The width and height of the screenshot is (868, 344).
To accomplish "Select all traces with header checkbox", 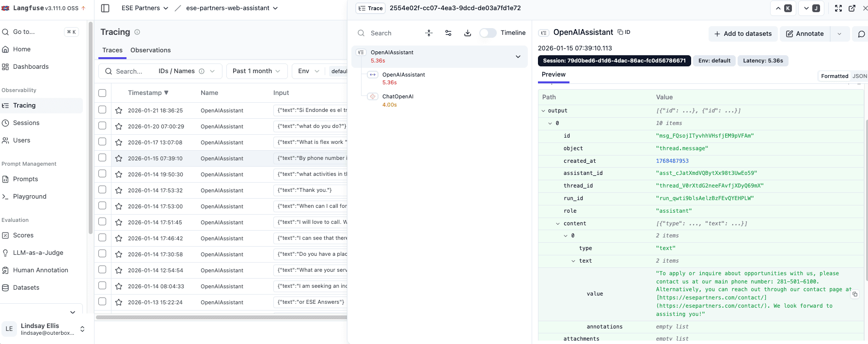I will pos(102,93).
